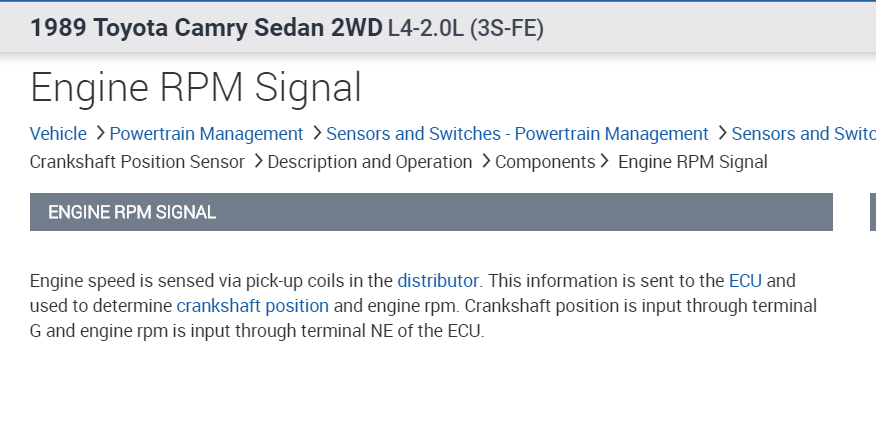Click the large Engine RPM Signal page heading
The image size is (876, 445).
[196, 88]
